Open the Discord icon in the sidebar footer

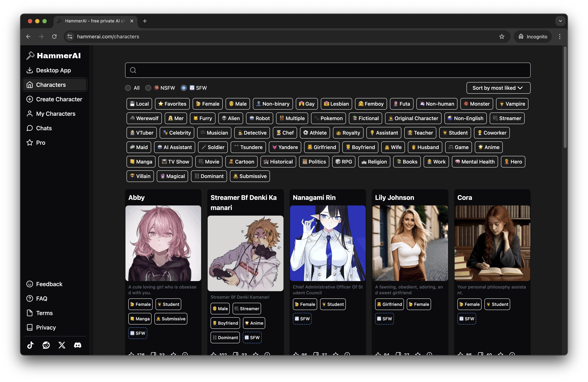77,345
